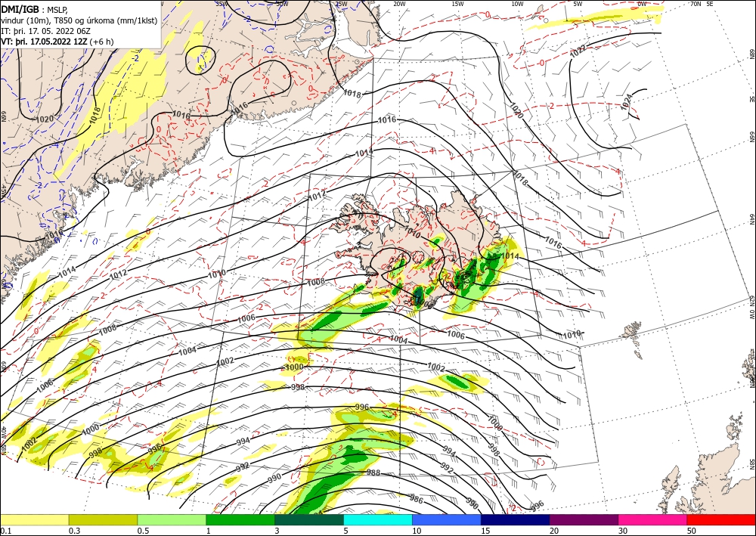
Task: Click the legend value 5
Action: click(346, 531)
